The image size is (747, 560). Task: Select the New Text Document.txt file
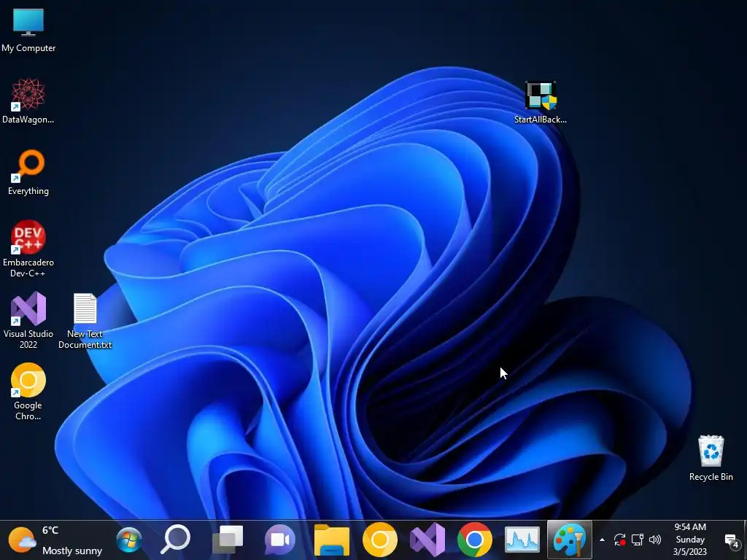pos(85,321)
